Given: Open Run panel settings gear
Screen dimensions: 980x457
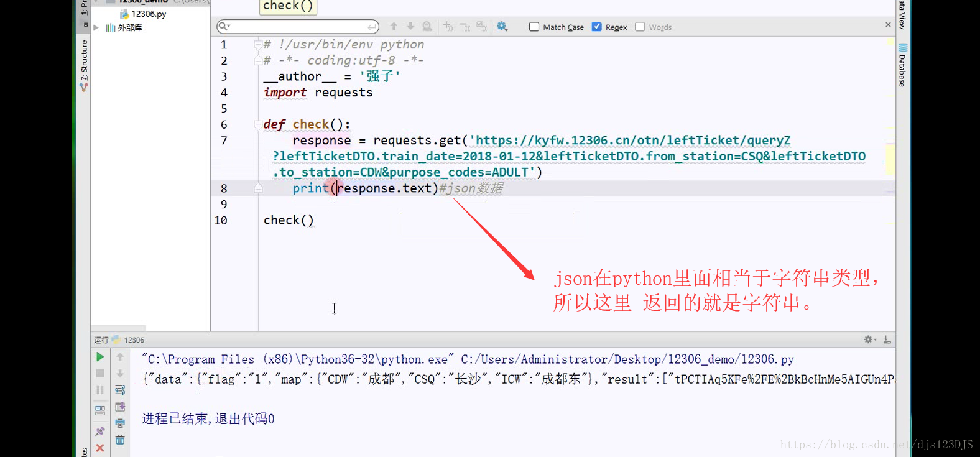Looking at the screenshot, I should point(869,339).
